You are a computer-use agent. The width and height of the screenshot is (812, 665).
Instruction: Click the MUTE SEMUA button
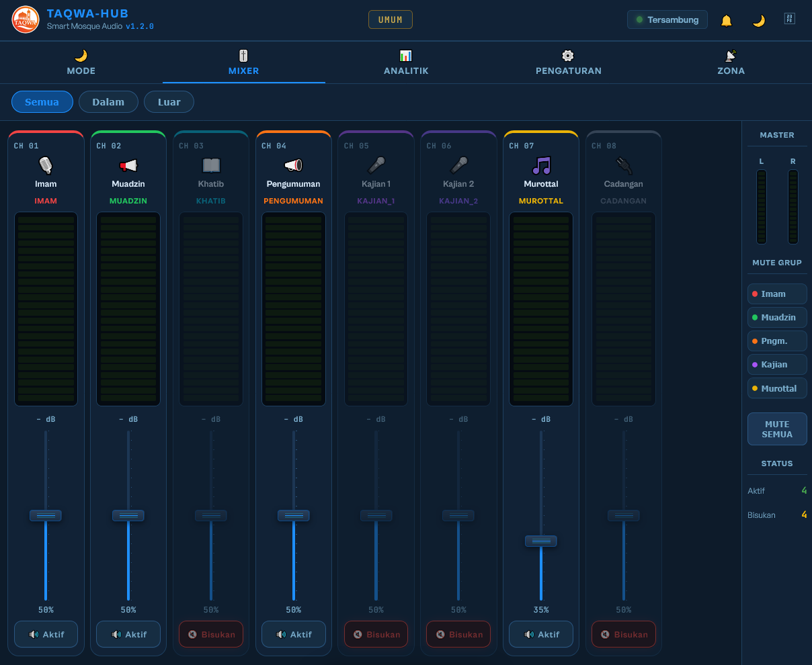coord(777,429)
